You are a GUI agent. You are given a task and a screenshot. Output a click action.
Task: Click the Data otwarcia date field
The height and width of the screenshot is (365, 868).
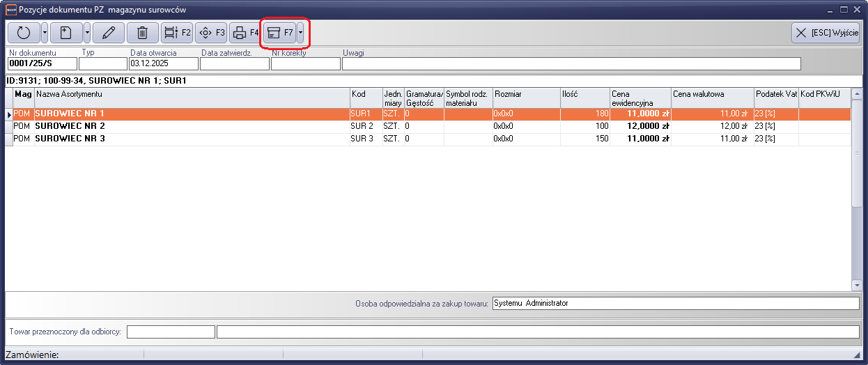click(163, 64)
